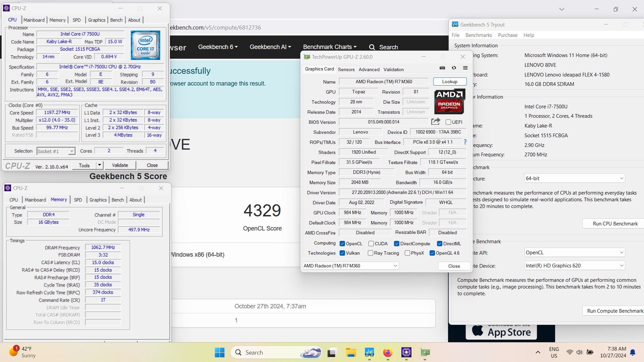Switch to the Sensors tab in GPU-Z
This screenshot has width=644, height=362.
pyautogui.click(x=346, y=69)
